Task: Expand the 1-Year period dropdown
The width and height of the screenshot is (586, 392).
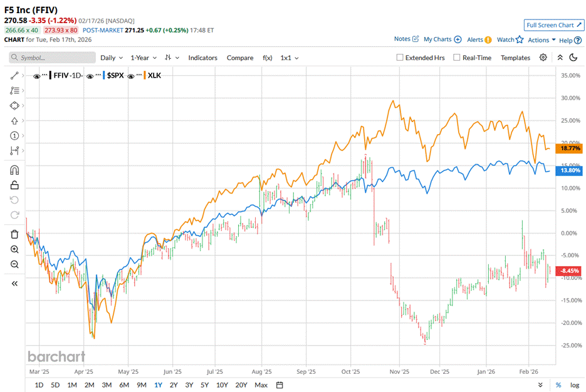Action: [143, 58]
